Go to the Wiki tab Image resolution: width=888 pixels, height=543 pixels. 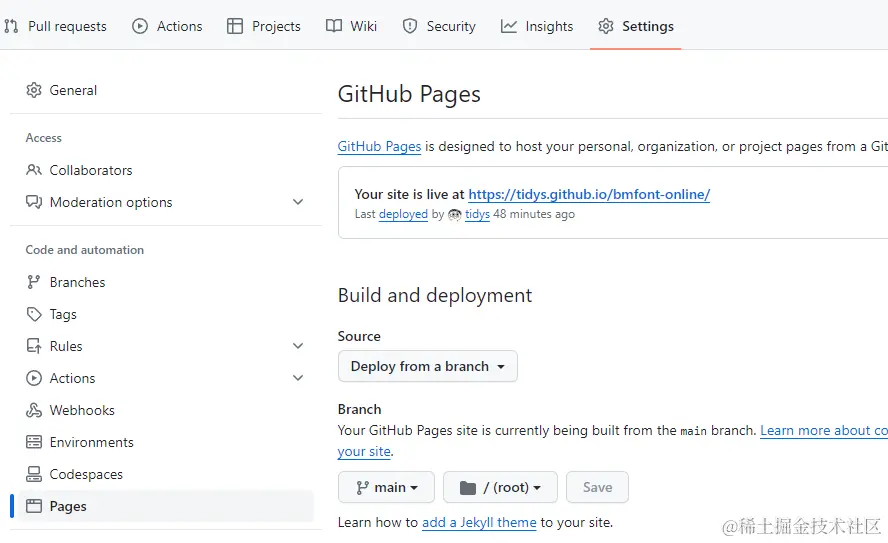click(352, 26)
